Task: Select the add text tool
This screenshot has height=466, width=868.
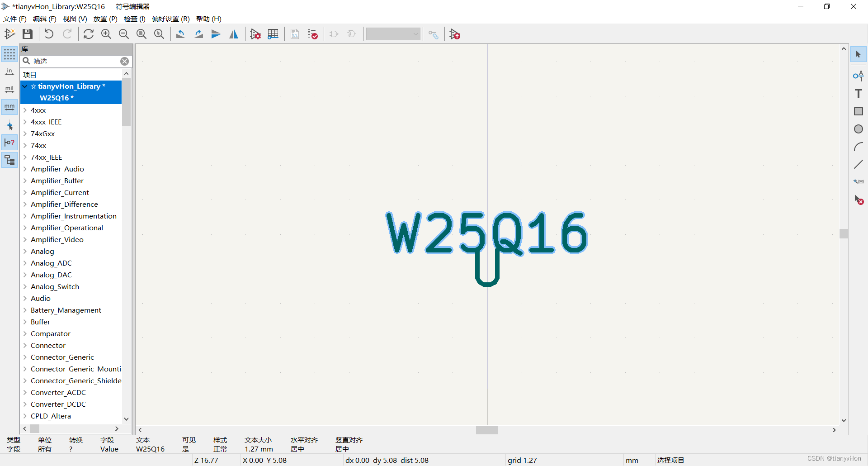Action: [858, 94]
